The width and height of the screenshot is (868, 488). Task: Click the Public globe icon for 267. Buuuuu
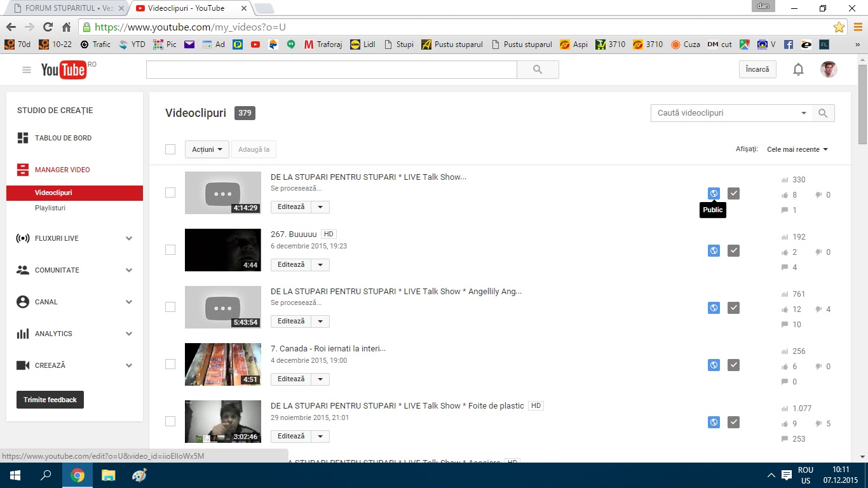[714, 250]
